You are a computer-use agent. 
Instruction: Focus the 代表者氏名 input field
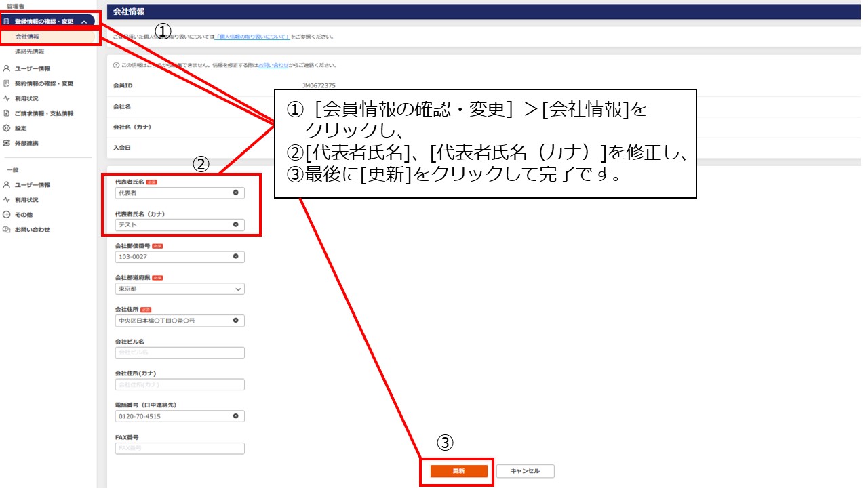pos(180,192)
